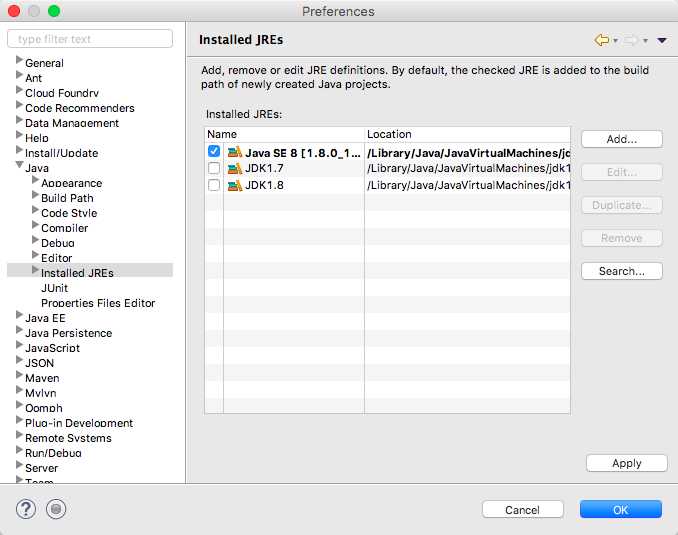Screen dimensions: 678x535
Task: Sort by the Name column header
Action: coord(285,135)
